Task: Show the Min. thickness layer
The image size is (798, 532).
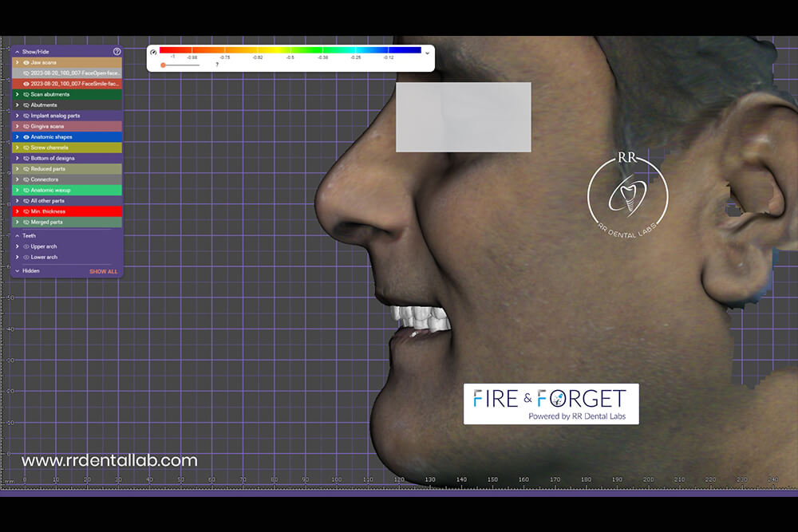Action: tap(26, 211)
